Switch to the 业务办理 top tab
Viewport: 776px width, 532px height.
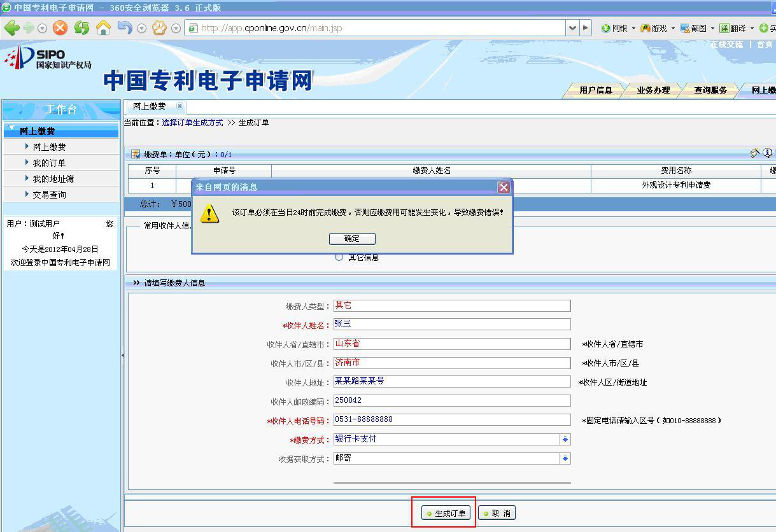[x=653, y=90]
